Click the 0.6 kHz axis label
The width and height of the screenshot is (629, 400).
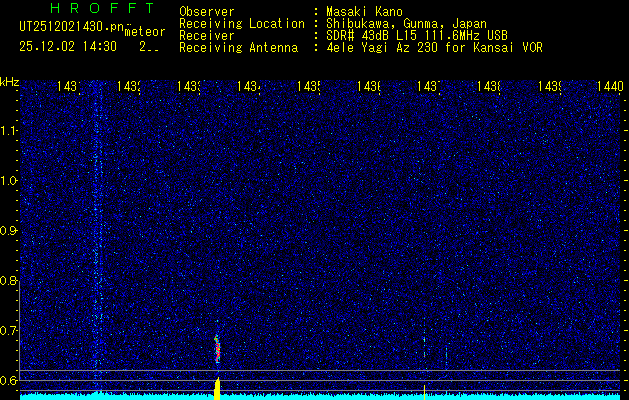pos(10,380)
